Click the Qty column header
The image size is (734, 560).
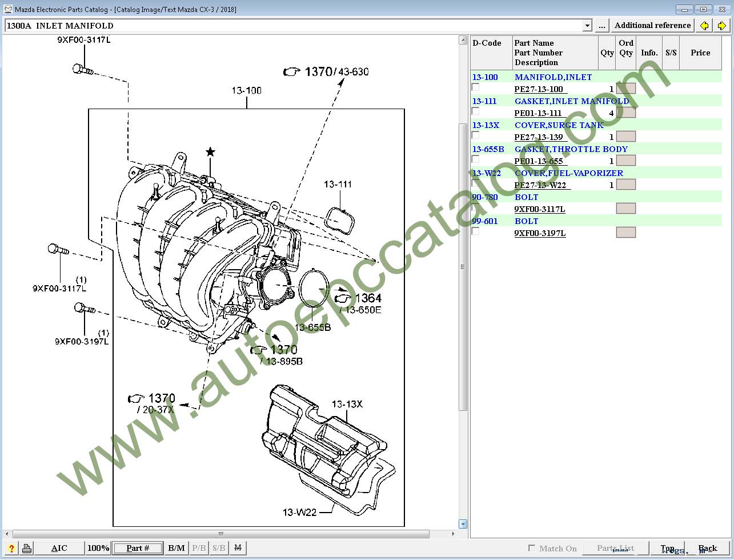click(607, 53)
